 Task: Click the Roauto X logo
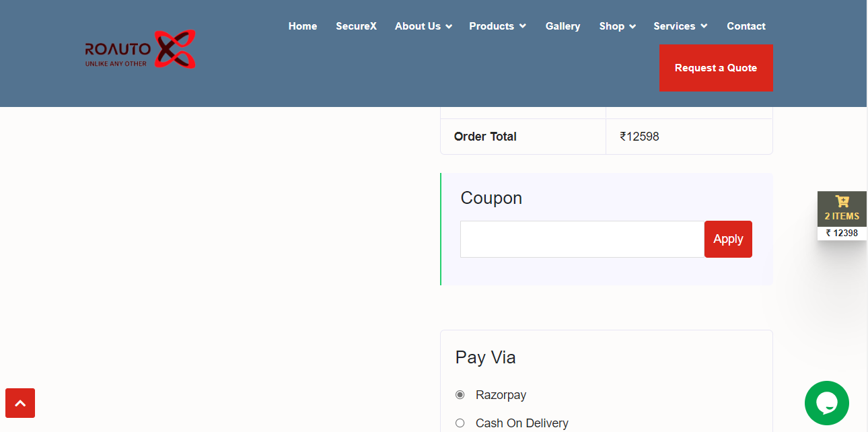click(140, 50)
